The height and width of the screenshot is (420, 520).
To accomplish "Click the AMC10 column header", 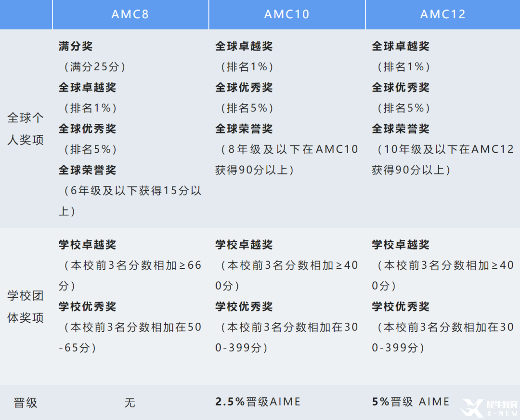I will tap(287, 14).
